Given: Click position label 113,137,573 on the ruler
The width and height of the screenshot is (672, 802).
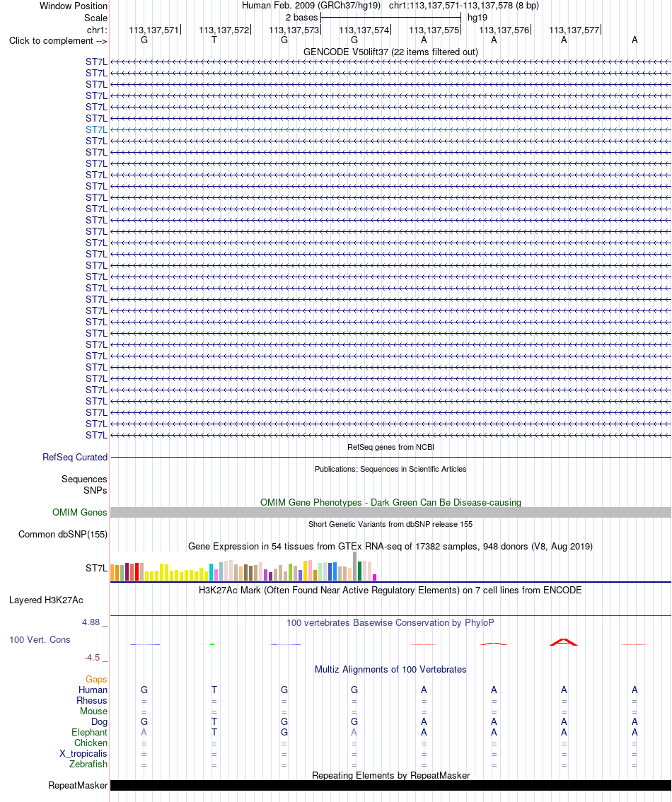Looking at the screenshot, I should coord(294,30).
